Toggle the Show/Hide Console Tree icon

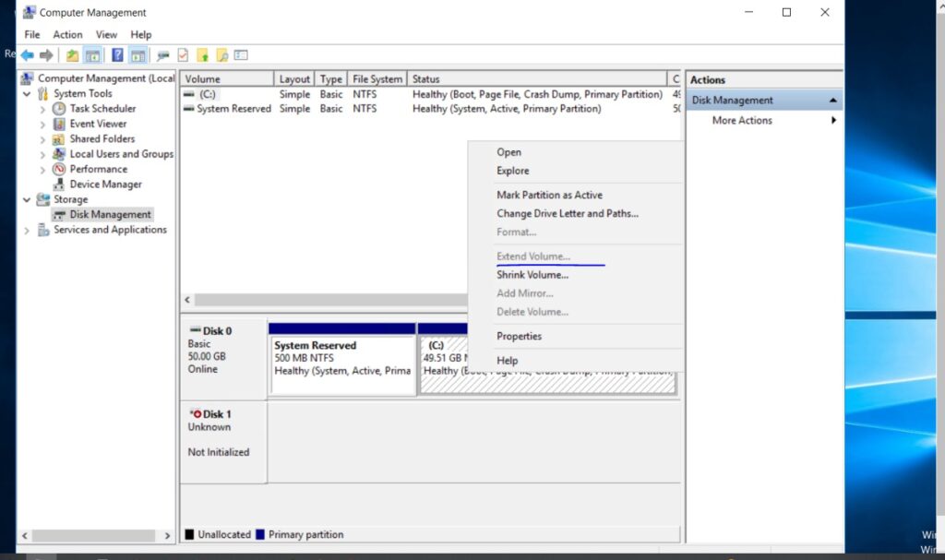[x=92, y=55]
